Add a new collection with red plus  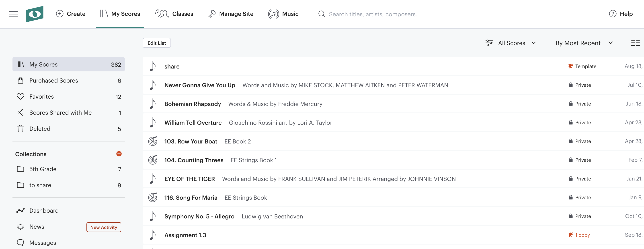[119, 154]
